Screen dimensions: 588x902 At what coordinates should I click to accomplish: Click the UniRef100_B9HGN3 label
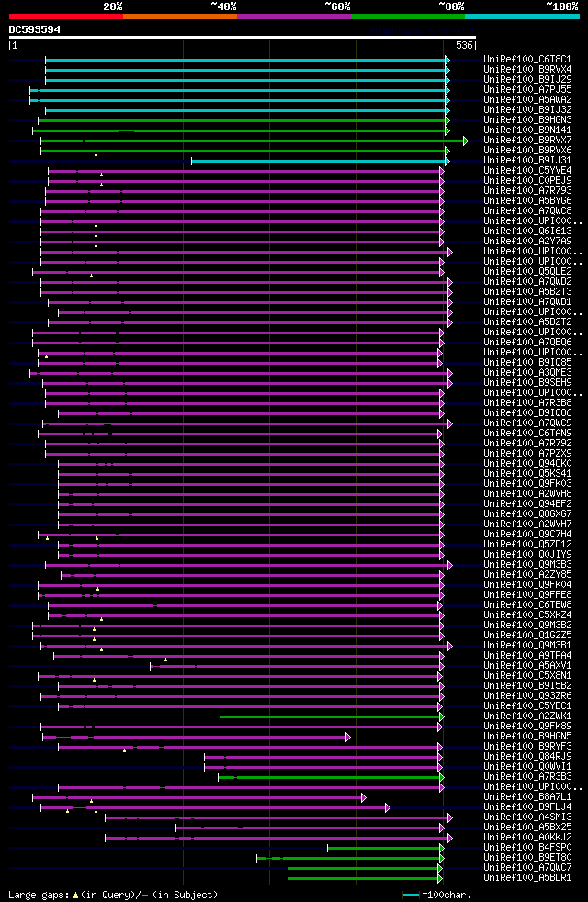(527, 119)
